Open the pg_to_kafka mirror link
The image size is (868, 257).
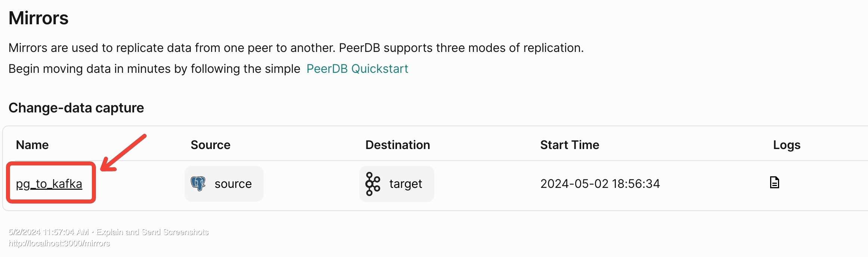pos(49,184)
